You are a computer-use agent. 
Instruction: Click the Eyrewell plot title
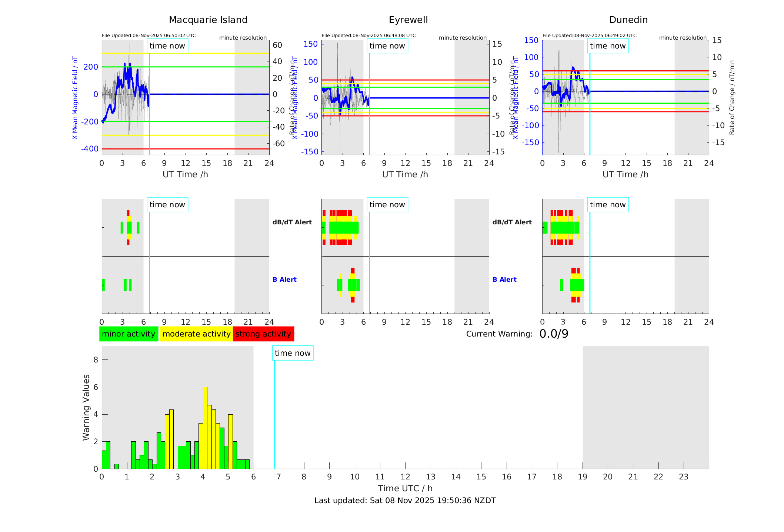coord(408,20)
